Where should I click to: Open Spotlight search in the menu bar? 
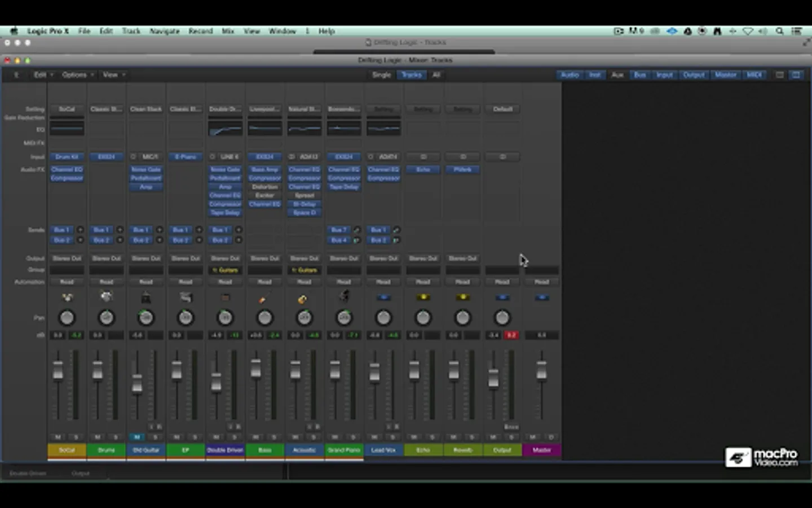[779, 31]
